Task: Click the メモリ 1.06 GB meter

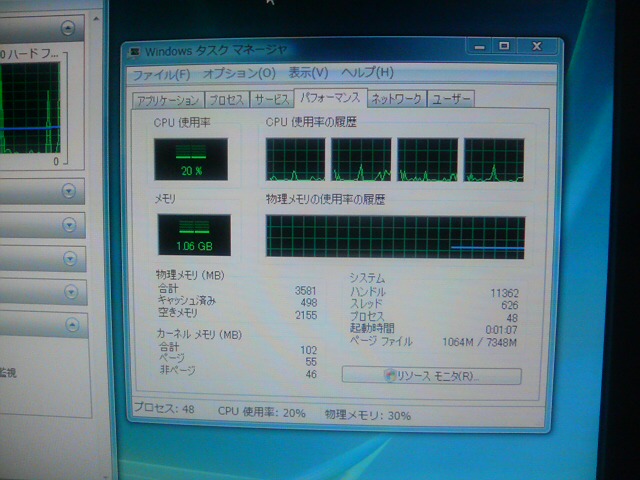Action: [194, 235]
